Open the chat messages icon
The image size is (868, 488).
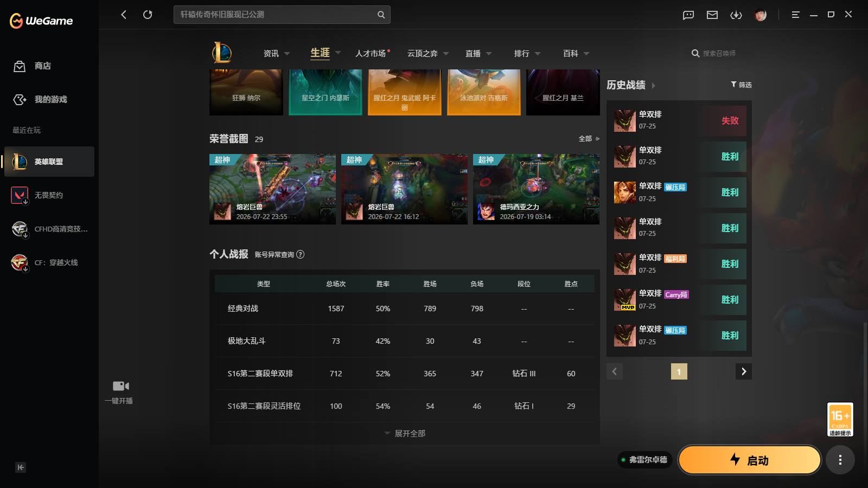coord(688,15)
